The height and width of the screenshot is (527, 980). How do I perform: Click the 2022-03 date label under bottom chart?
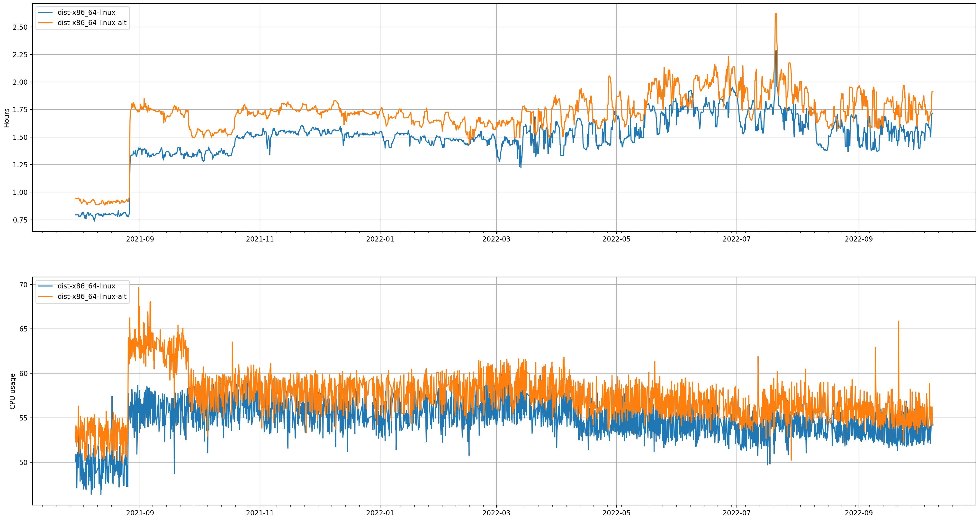tap(496, 513)
